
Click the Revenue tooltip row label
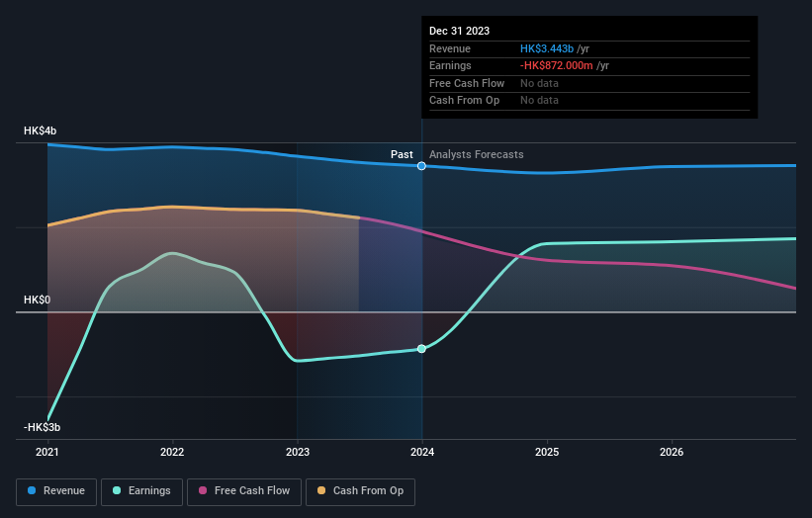click(450, 48)
